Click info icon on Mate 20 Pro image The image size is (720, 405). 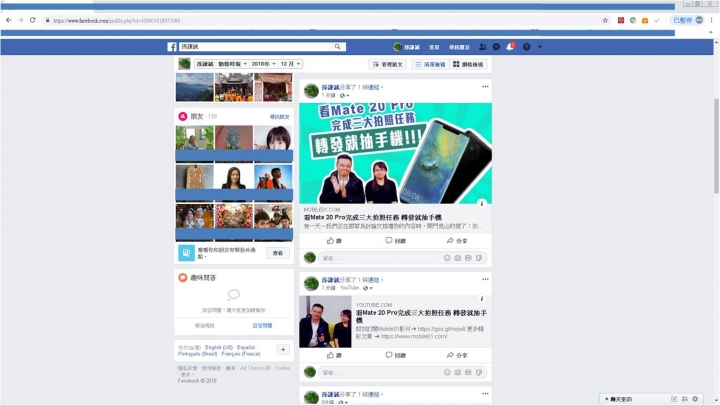[x=482, y=203]
